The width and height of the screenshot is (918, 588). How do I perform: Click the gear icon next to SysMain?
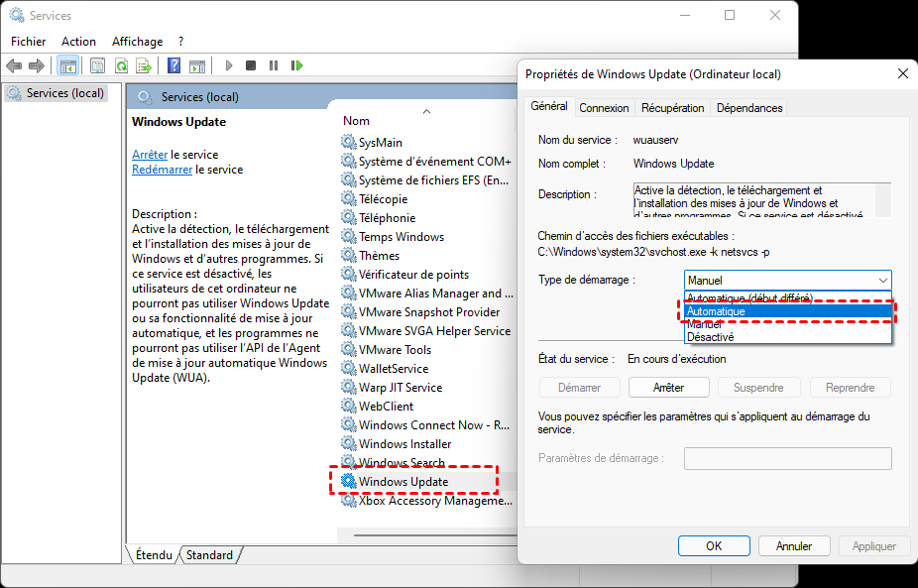click(x=348, y=142)
